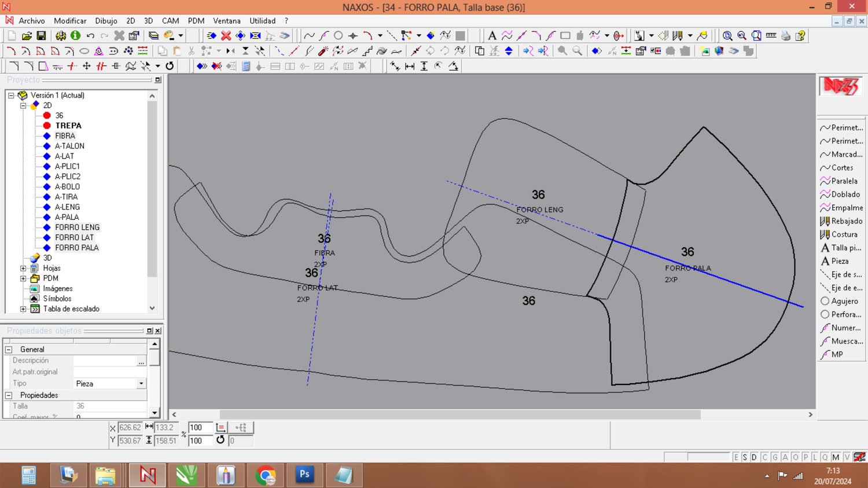Select the Perforado circle tool
Viewport: 868px width, 488px height.
point(841,314)
